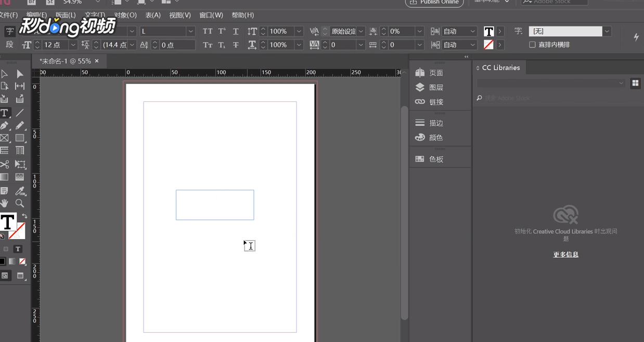The width and height of the screenshot is (644, 342).
Task: Open font size 12 点 dropdown
Action: click(73, 45)
